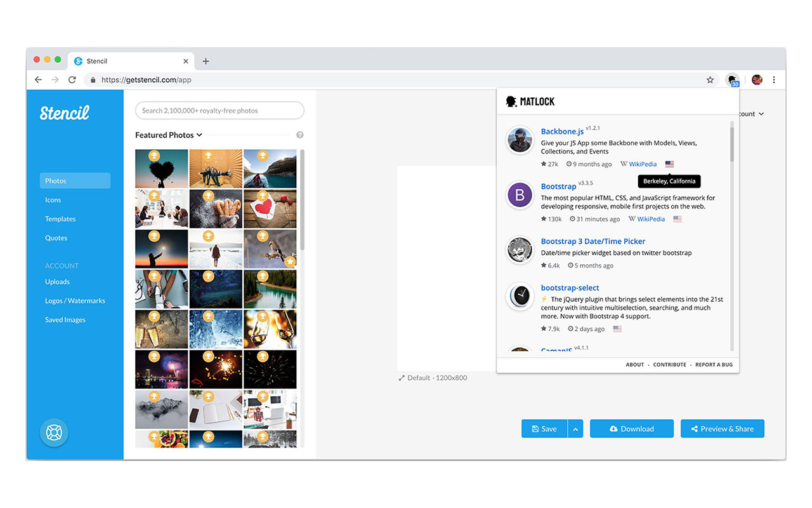812x508 pixels.
Task: Select the foggy mountain photo
Action: click(x=161, y=410)
